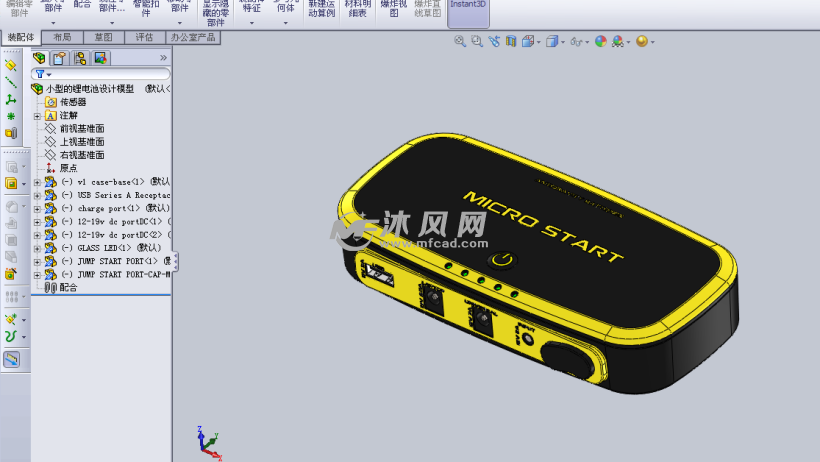Click Zoom to Area icon
Image resolution: width=820 pixels, height=462 pixels.
click(x=477, y=41)
